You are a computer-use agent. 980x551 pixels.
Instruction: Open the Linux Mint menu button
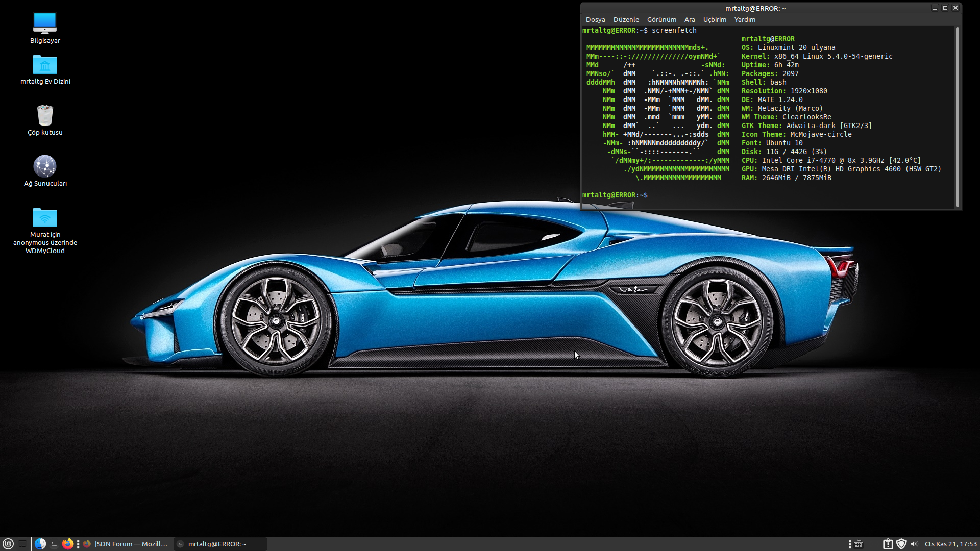coord(8,544)
